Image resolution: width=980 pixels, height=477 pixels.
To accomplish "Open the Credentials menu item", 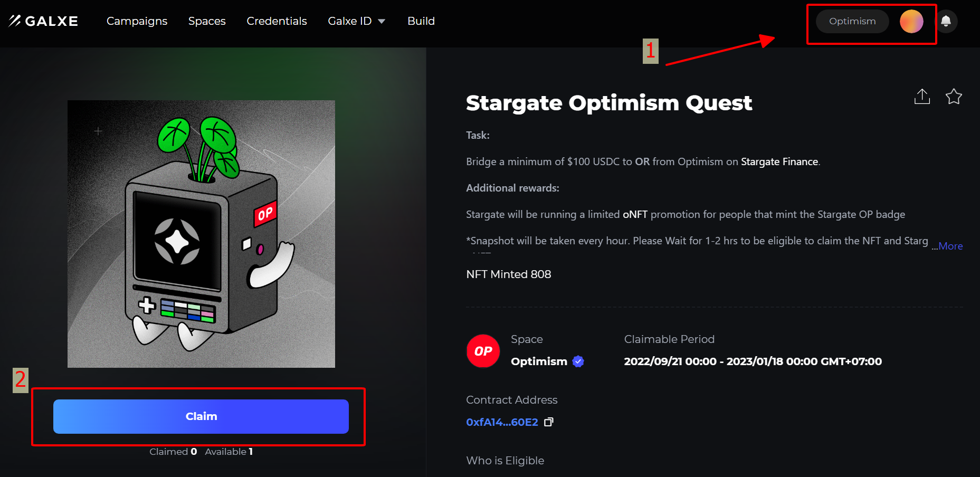I will [x=277, y=21].
